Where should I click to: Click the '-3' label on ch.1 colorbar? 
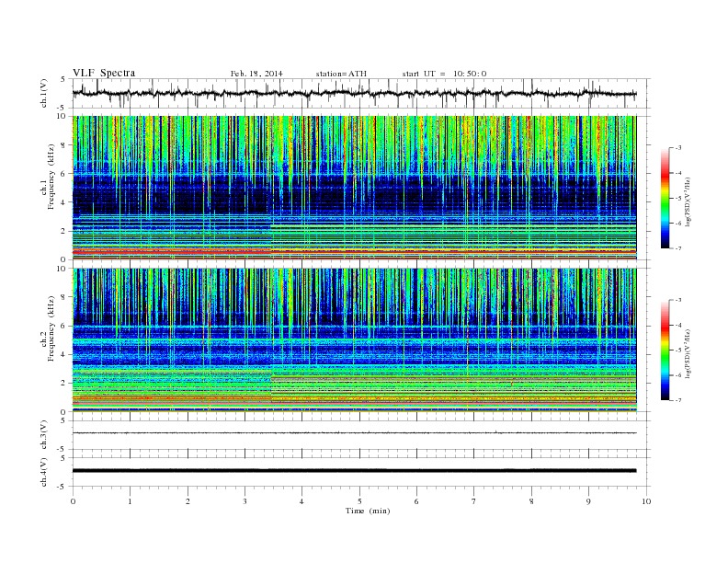click(x=677, y=148)
